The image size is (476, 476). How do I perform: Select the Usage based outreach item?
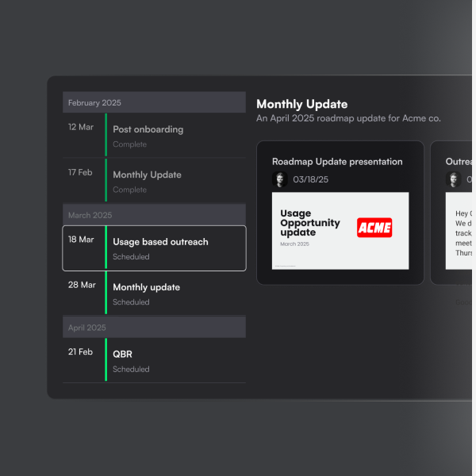[154, 248]
